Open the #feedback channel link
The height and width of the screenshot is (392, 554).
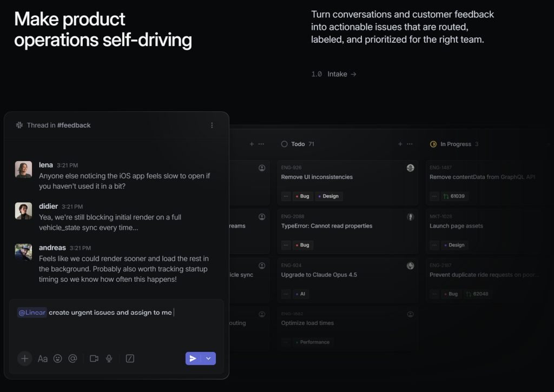74,125
